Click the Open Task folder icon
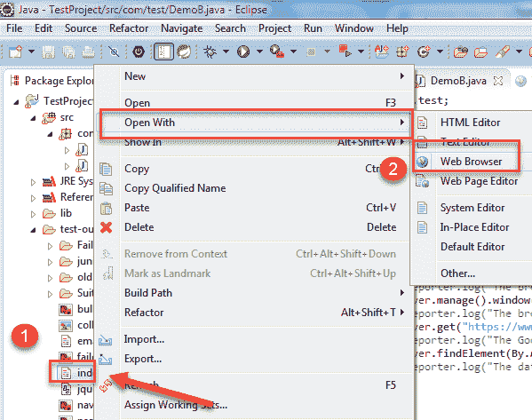The height and width of the screenshot is (420, 532). (480, 52)
